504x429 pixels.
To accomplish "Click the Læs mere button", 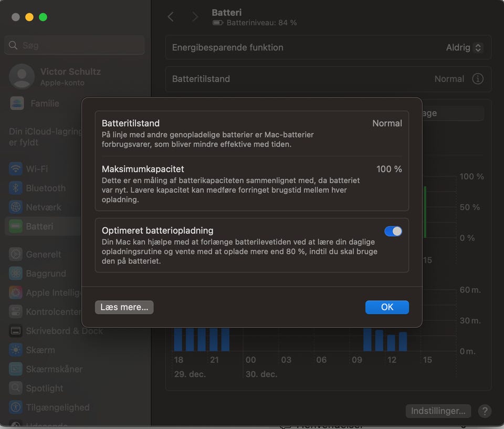I will (124, 307).
